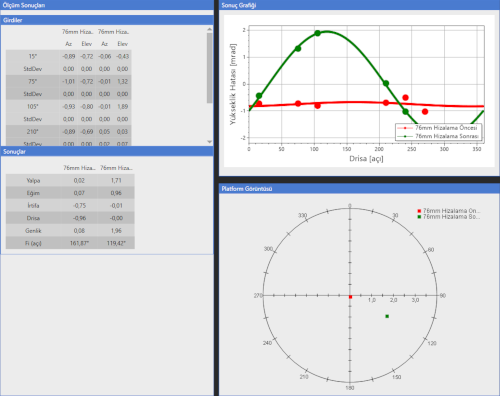The width and height of the screenshot is (500, 396).
Task: Click the green data point at curve peak
Action: 317,33
